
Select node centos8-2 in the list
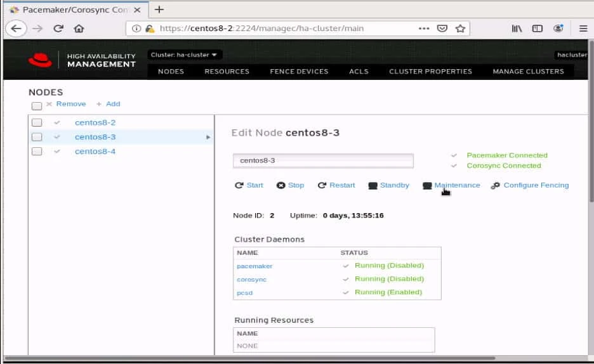[95, 122]
